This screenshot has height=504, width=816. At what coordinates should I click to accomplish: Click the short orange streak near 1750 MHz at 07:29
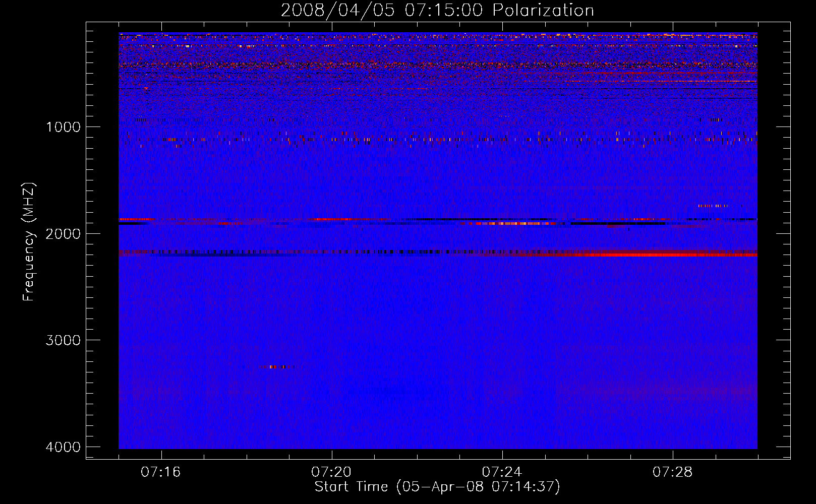(713, 206)
